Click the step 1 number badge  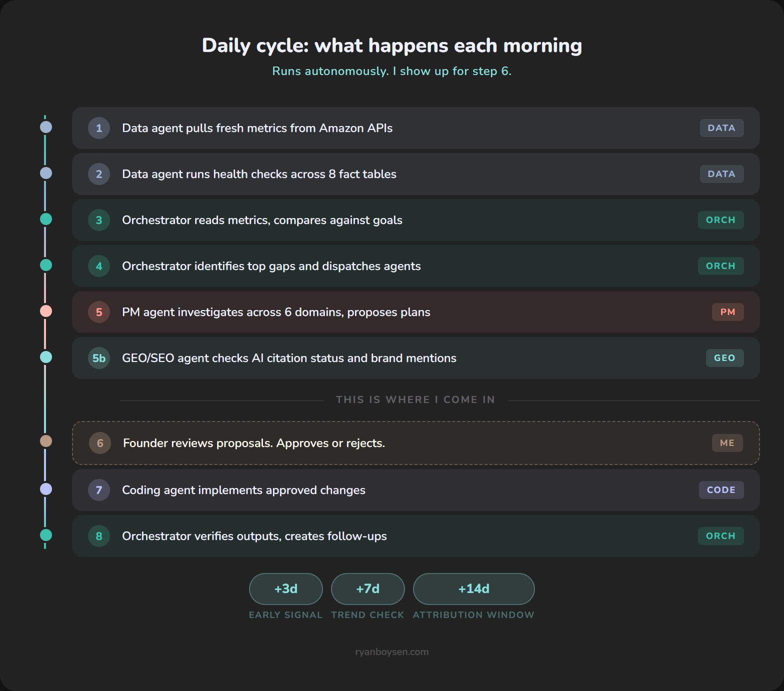pyautogui.click(x=99, y=128)
